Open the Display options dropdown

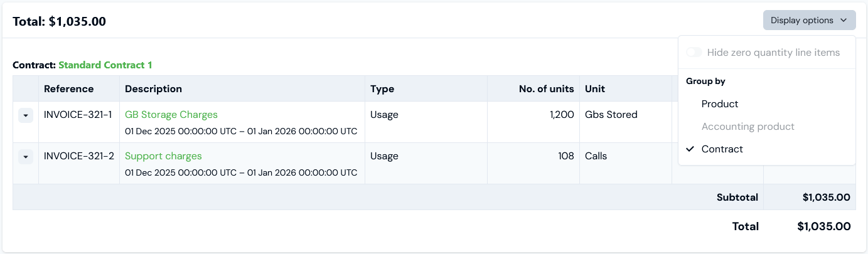pyautogui.click(x=809, y=20)
